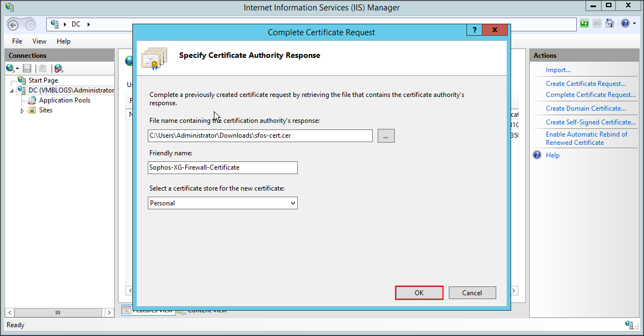644x336 pixels.
Task: Open the certificate store dropdown showing Personal
Action: click(x=223, y=203)
